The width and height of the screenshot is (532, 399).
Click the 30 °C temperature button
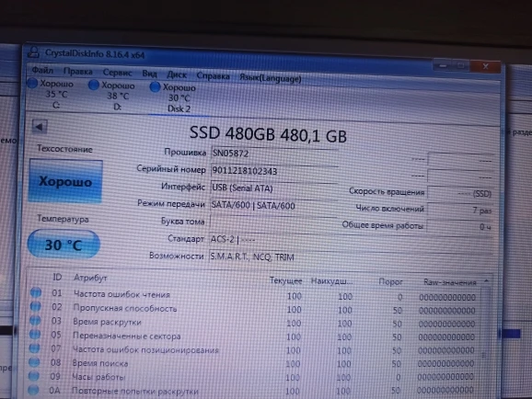64,245
